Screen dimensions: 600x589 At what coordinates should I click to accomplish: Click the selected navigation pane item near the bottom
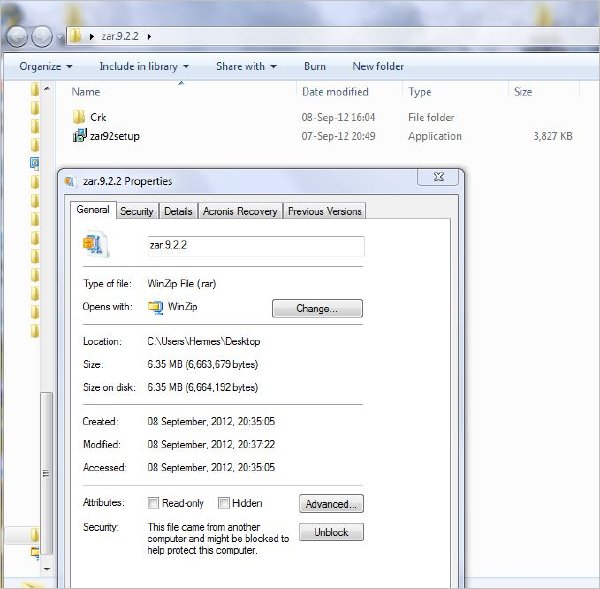pos(23,535)
